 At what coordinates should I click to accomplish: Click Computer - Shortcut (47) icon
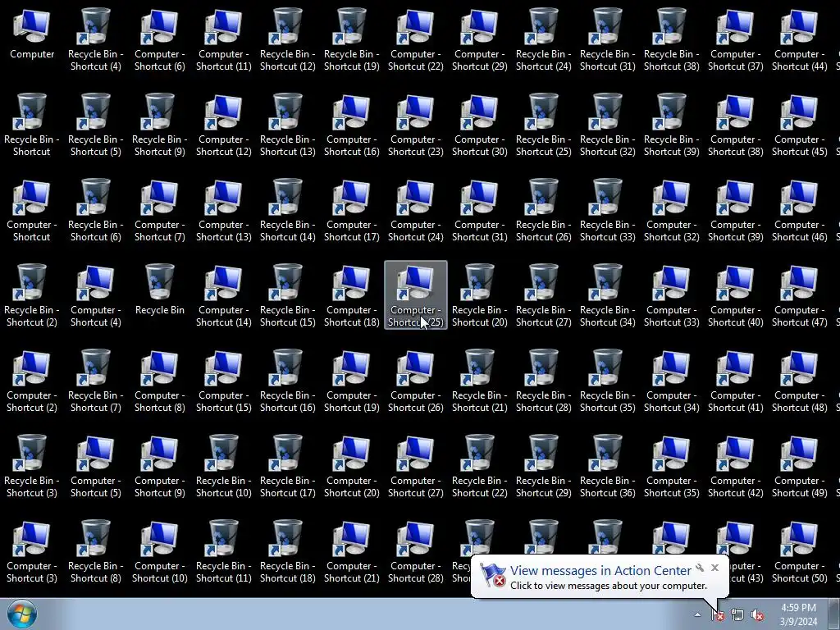[799, 295]
